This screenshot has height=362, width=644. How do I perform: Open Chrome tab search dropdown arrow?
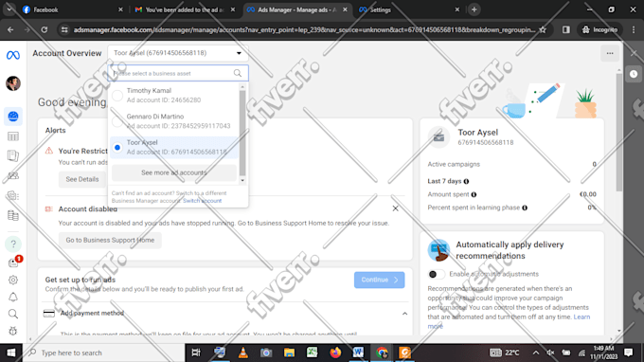9,9
